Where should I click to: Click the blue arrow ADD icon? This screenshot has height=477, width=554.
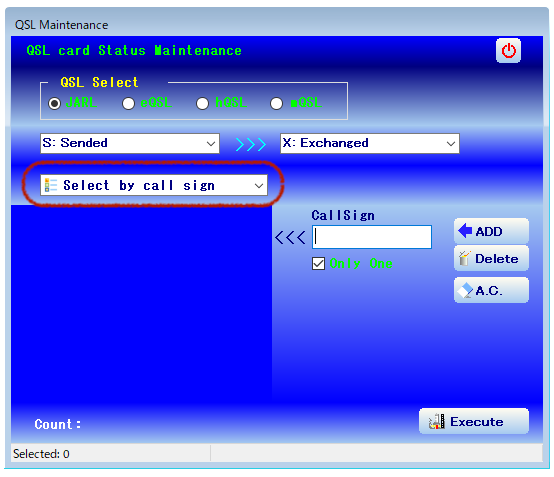[x=465, y=231]
